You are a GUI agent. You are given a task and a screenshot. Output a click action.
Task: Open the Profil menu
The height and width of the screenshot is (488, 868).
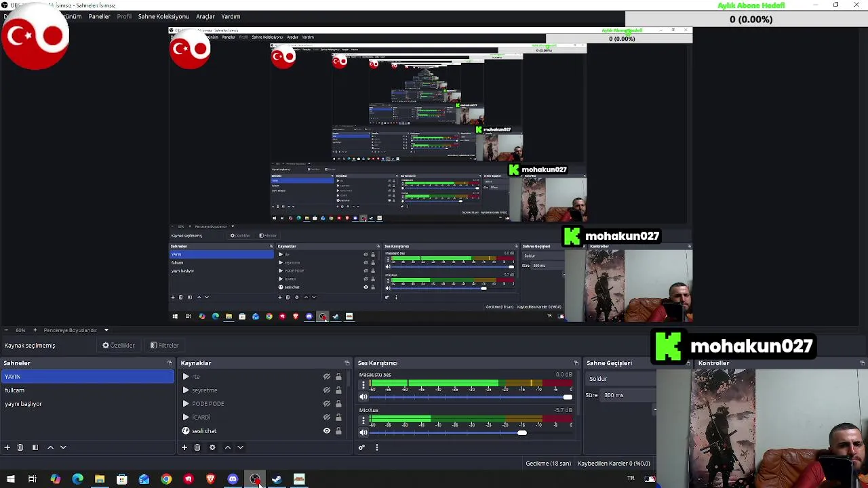click(124, 16)
